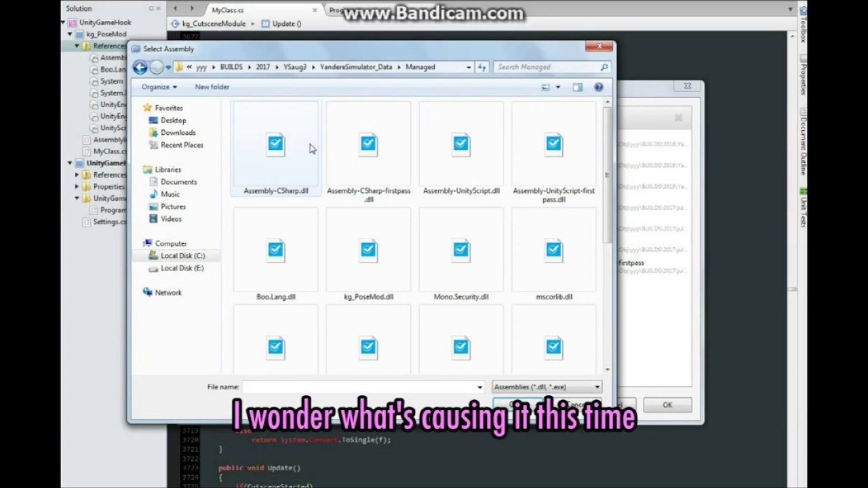Image resolution: width=868 pixels, height=488 pixels.
Task: Select Computer in navigation pane
Action: pos(170,243)
